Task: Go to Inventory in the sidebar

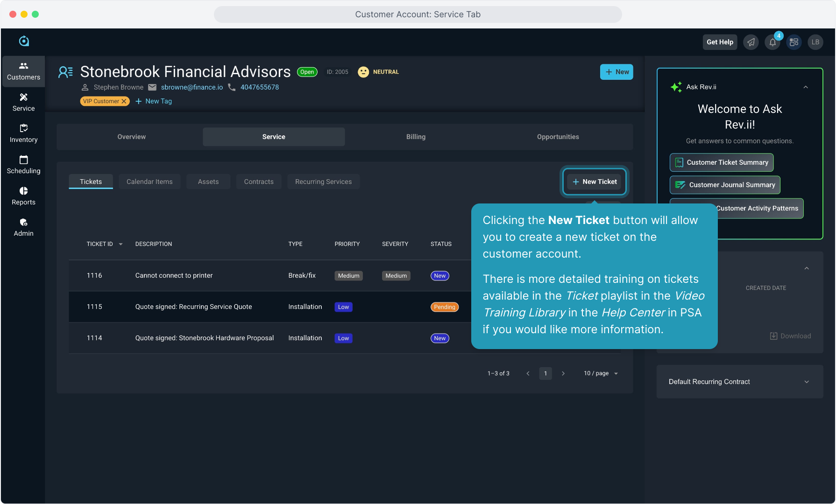Action: click(23, 133)
